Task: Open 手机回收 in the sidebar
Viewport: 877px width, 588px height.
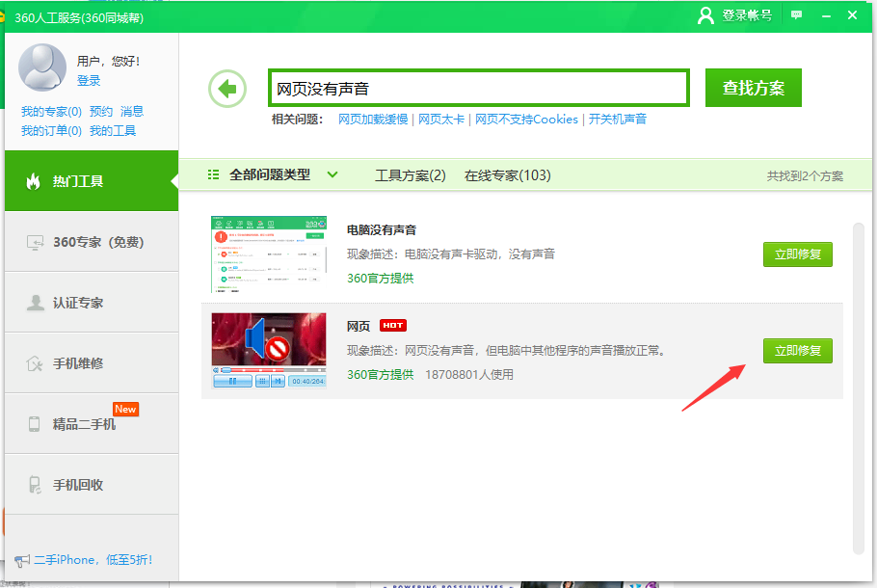Action: tap(92, 485)
